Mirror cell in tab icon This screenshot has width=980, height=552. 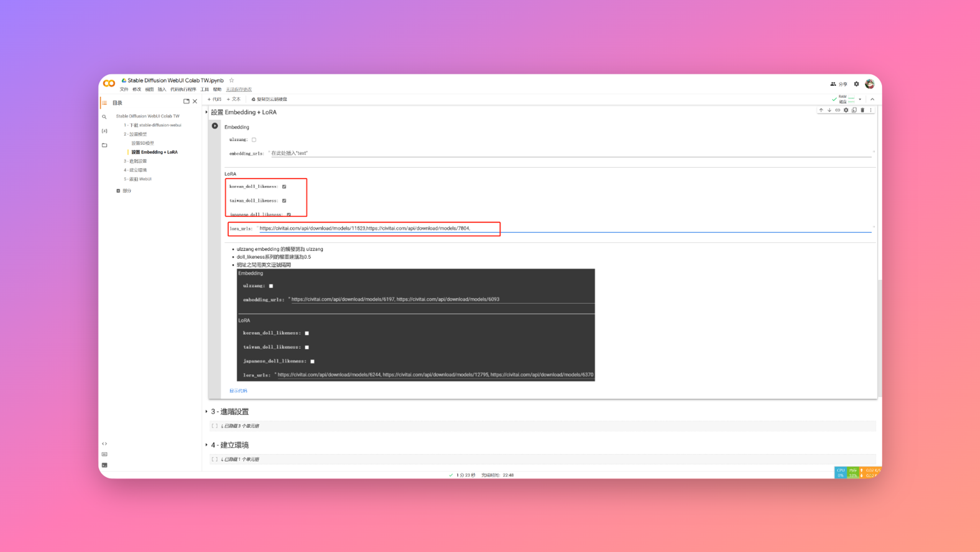click(855, 110)
